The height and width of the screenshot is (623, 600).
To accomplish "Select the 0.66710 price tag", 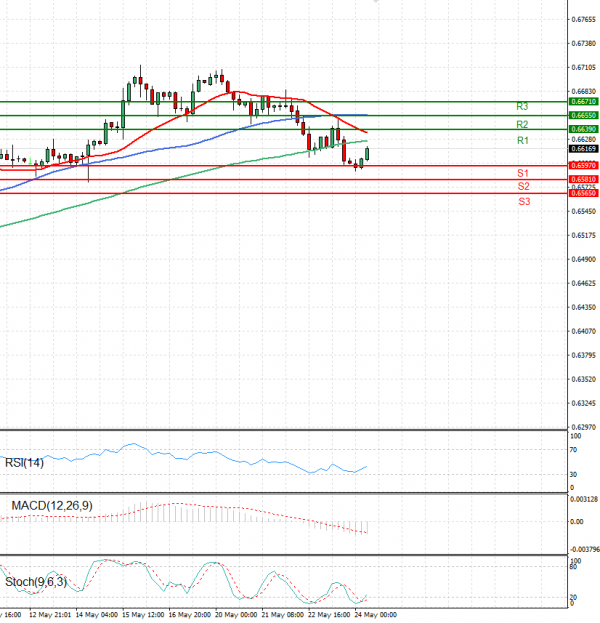I will click(x=583, y=102).
